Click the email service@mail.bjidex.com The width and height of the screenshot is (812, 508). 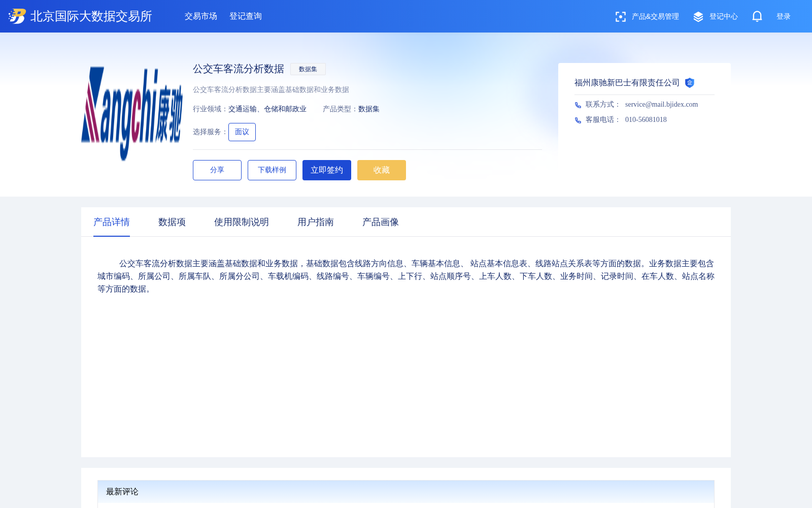coord(661,105)
